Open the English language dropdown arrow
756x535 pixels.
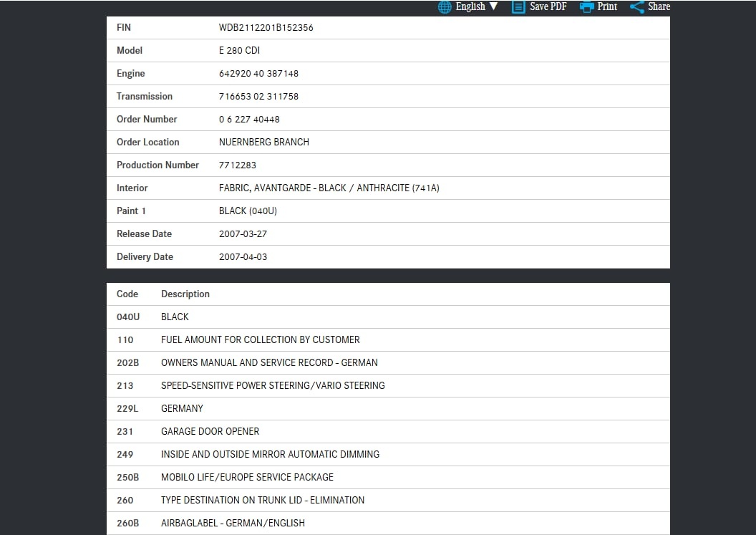(x=493, y=6)
